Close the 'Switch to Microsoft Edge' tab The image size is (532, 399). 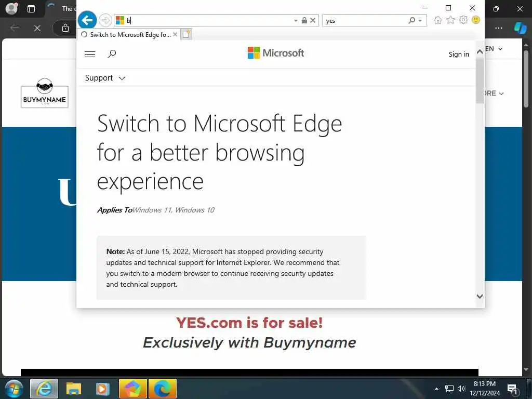coord(175,34)
